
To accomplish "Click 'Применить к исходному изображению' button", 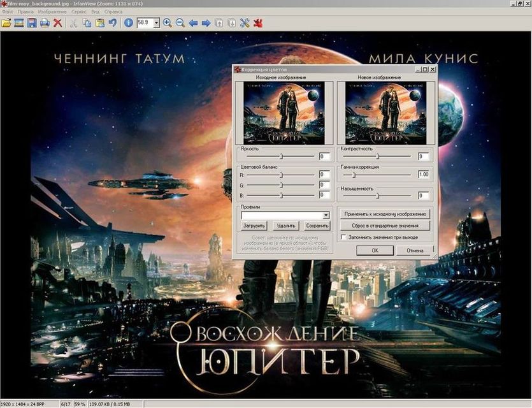I will (x=384, y=214).
